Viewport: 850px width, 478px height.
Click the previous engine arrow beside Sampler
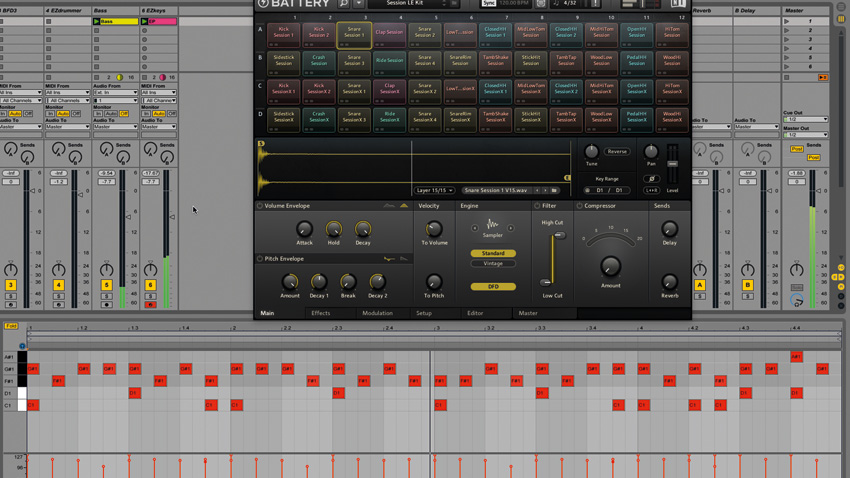475,228
